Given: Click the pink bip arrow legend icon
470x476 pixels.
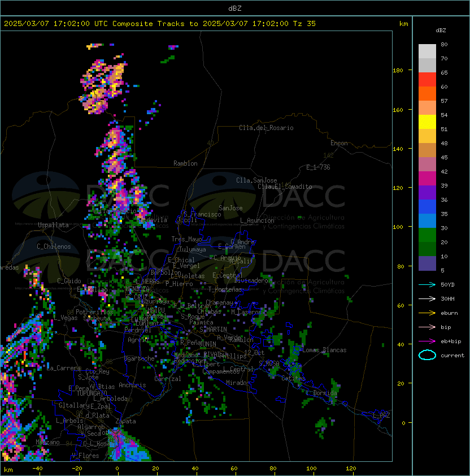Looking at the screenshot, I should (x=427, y=327).
